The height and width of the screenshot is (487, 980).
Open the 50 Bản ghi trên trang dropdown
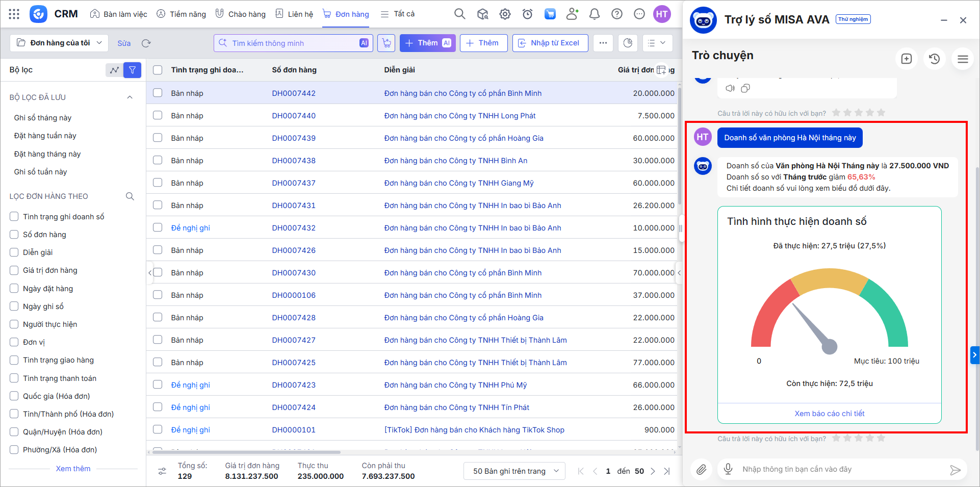[x=514, y=471]
